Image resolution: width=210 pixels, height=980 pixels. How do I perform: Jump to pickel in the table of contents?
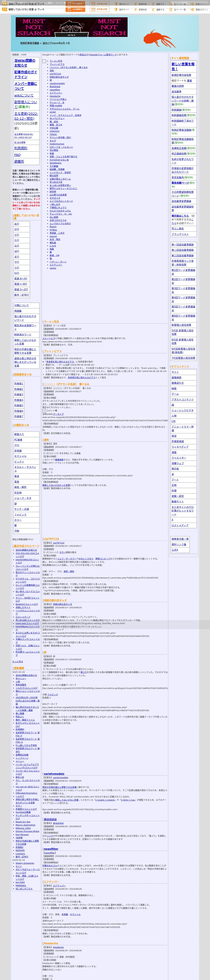click(x=53, y=112)
